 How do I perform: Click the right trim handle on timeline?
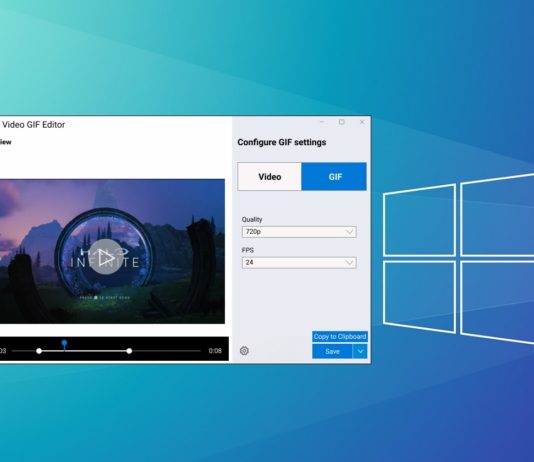click(129, 351)
